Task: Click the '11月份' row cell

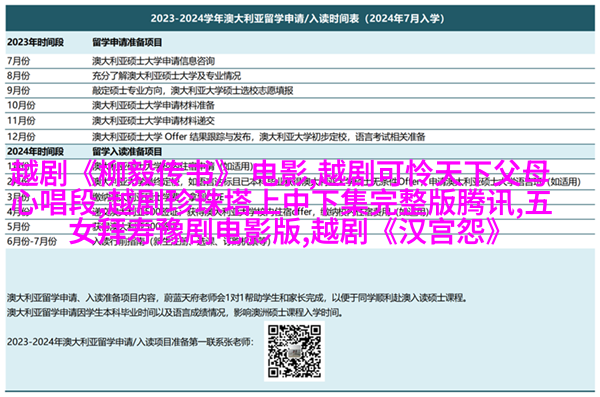Action: [21, 121]
